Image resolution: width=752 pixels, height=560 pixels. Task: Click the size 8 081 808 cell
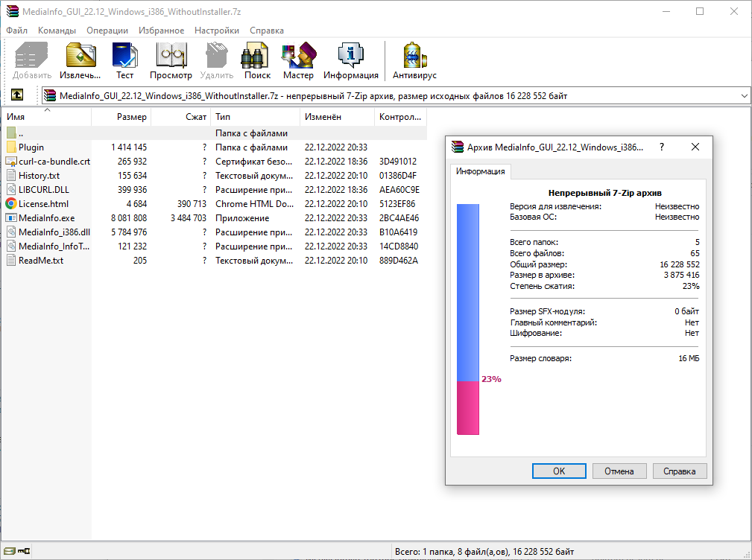129,218
